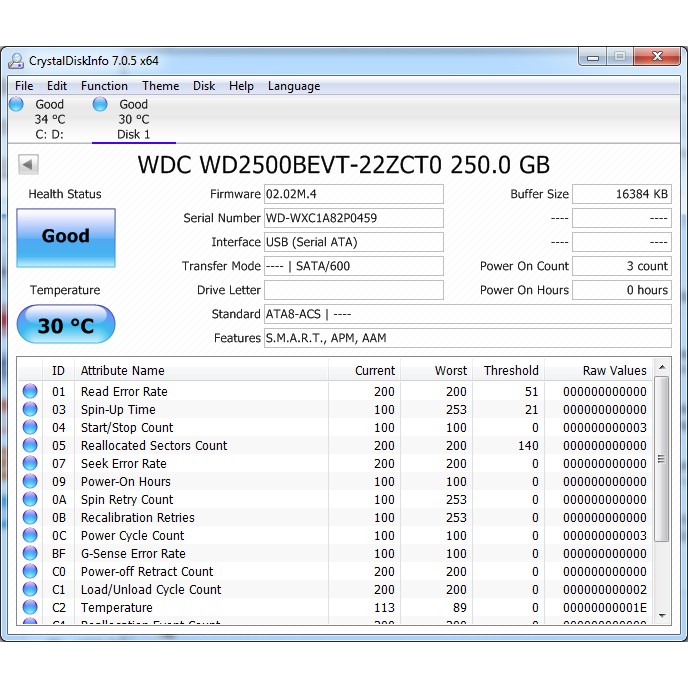Click the previous disk arrow button
The image size is (688, 688).
pyautogui.click(x=28, y=165)
